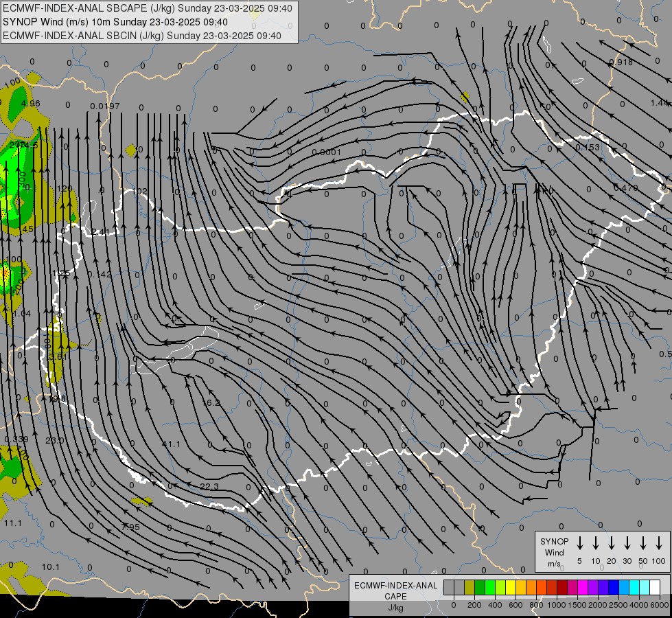Screen dimensions: 672x618
Task: Click the 7.95 value on the map
Action: point(130,527)
